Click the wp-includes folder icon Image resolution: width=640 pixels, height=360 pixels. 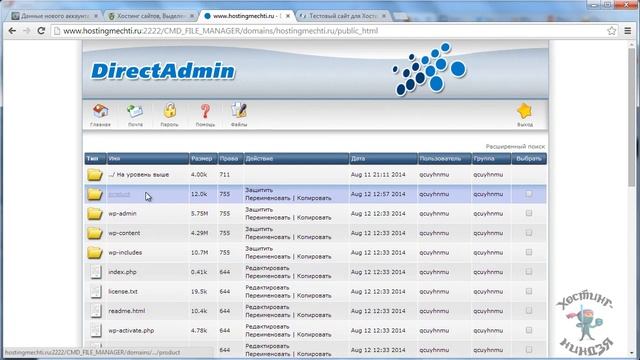95,253
